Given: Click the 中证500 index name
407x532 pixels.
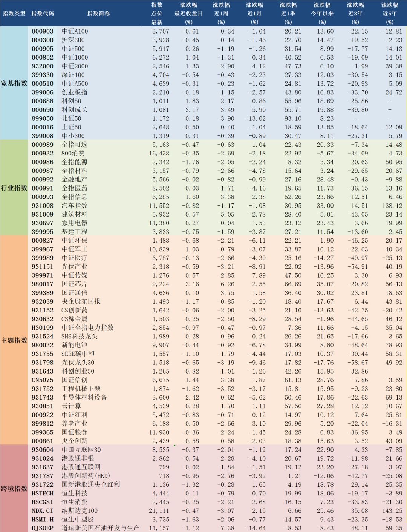Looking at the screenshot, I should coord(73,49).
